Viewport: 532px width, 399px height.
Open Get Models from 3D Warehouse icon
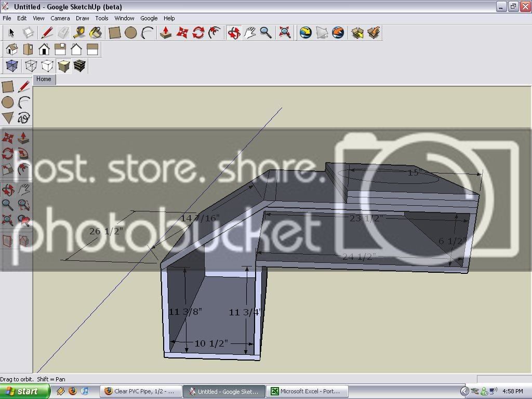[357, 33]
